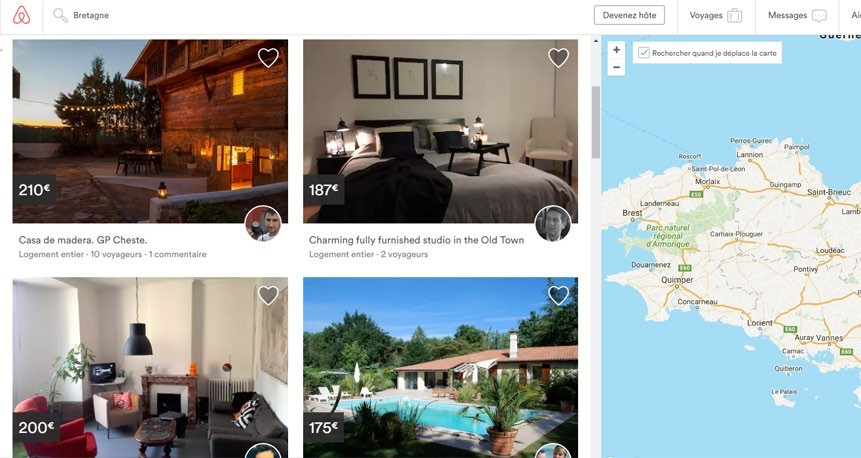Click the Airbnb logo icon

[21, 15]
